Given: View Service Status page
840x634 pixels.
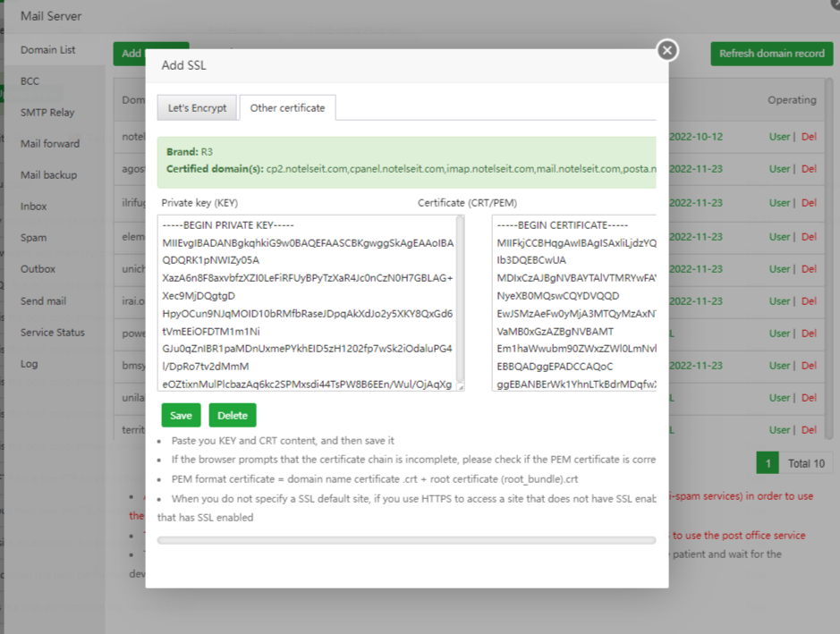Looking at the screenshot, I should (x=53, y=333).
